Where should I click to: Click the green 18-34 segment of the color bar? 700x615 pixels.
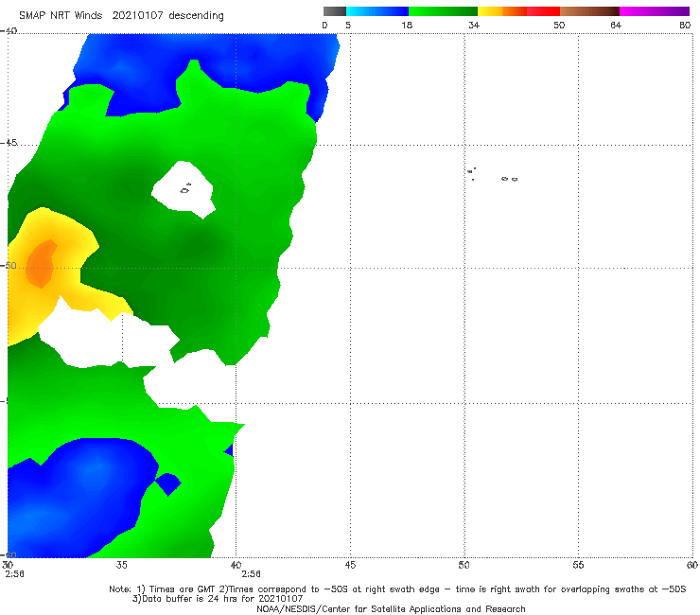443,11
